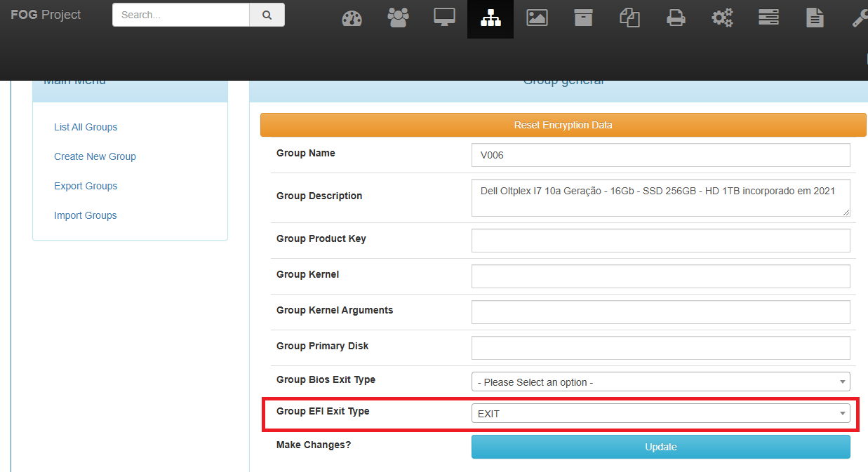The image size is (868, 472).
Task: Open List All Groups menu link
Action: 86,127
